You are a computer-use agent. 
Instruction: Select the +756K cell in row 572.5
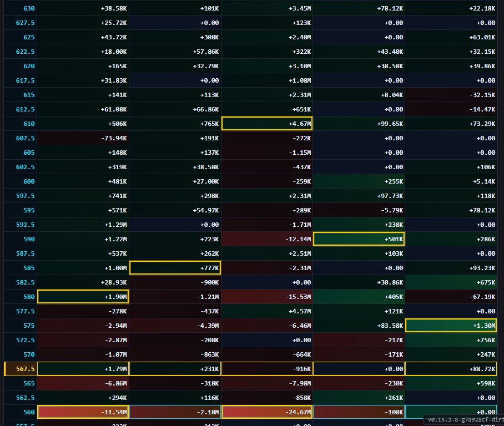click(451, 340)
